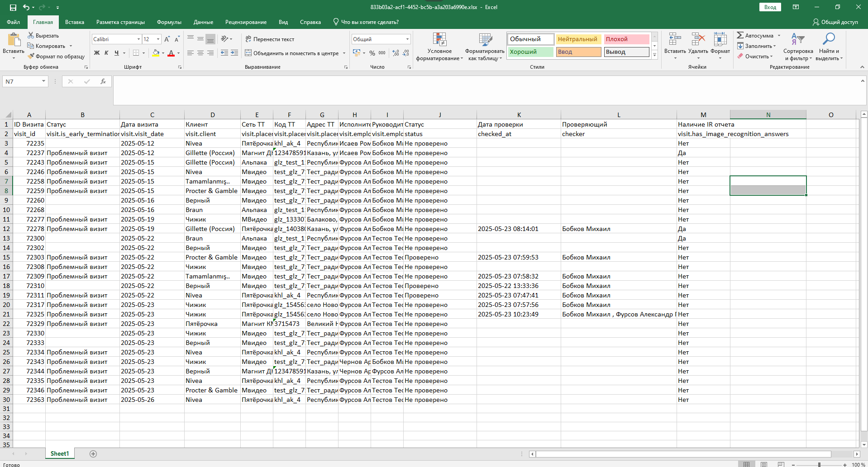868x467 pixels.
Task: Toggle center horizontal alignment
Action: (200, 53)
